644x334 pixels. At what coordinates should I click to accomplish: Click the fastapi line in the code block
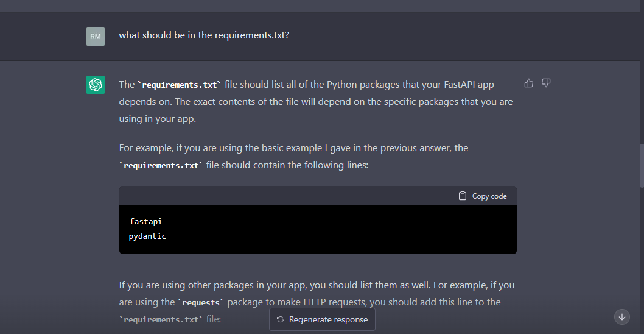pos(146,221)
